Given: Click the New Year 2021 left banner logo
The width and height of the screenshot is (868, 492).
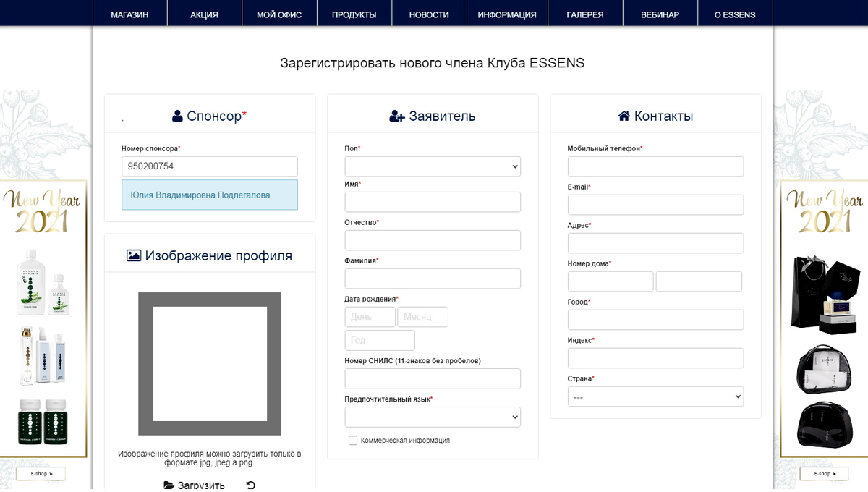Looking at the screenshot, I should coord(43,211).
